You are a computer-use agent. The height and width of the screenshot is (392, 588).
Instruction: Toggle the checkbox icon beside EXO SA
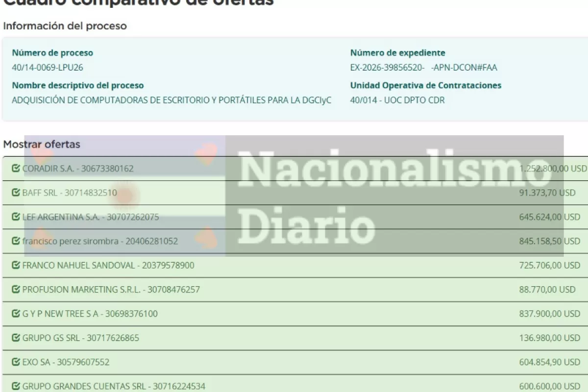[16, 362]
